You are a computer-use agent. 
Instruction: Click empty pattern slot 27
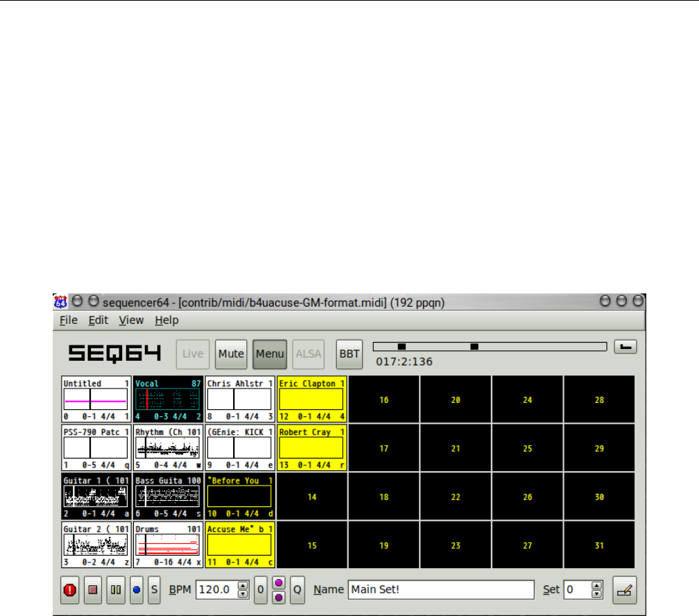pos(527,545)
